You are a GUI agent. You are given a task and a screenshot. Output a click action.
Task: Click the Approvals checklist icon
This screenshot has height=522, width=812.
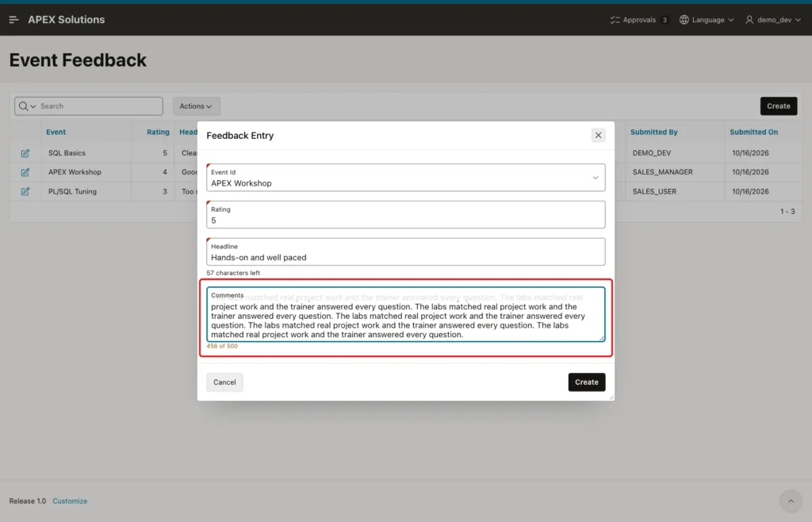tap(615, 20)
